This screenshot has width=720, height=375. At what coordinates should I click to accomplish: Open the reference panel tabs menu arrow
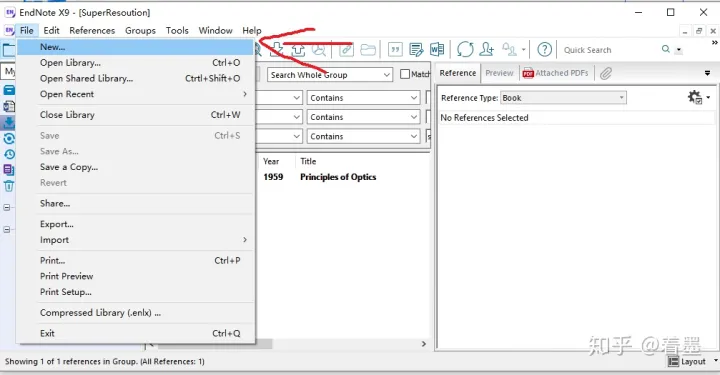708,73
